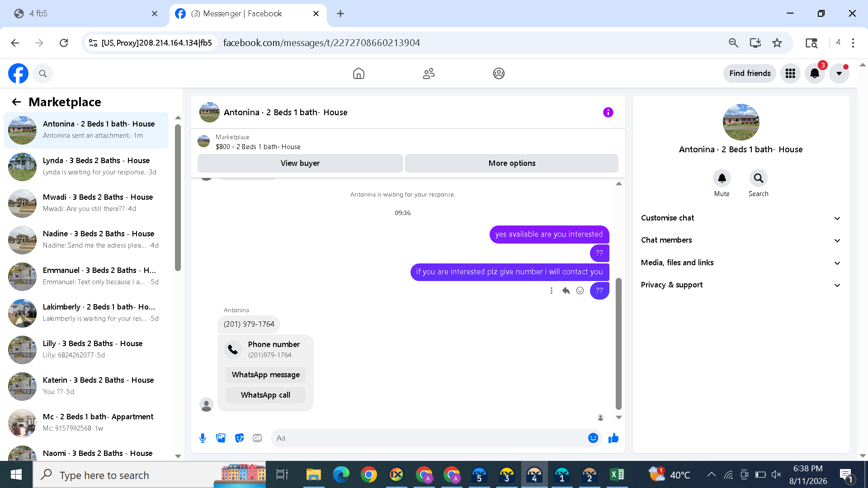The image size is (868, 488).
Task: Click Antonina's large profile thumbnail in info panel
Action: point(741,122)
